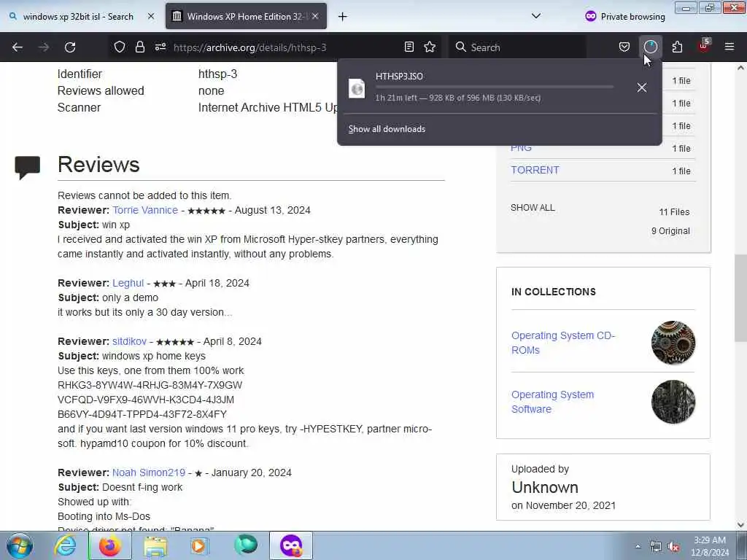Reload the current page

click(70, 47)
